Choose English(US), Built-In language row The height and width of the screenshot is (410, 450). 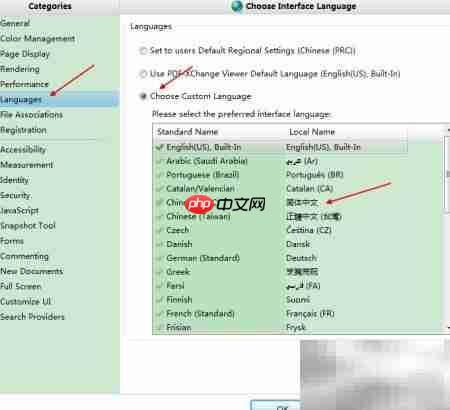[x=281, y=147]
